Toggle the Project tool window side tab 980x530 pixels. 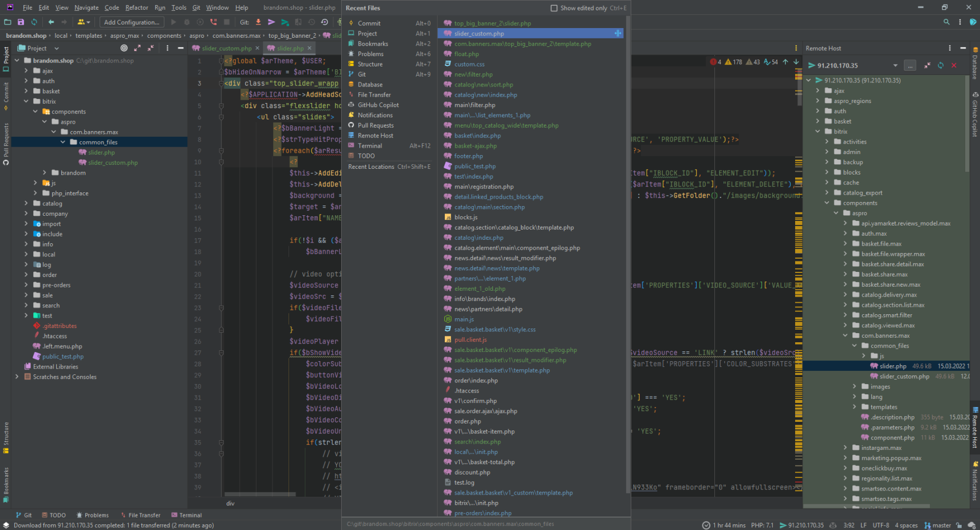tap(6, 60)
